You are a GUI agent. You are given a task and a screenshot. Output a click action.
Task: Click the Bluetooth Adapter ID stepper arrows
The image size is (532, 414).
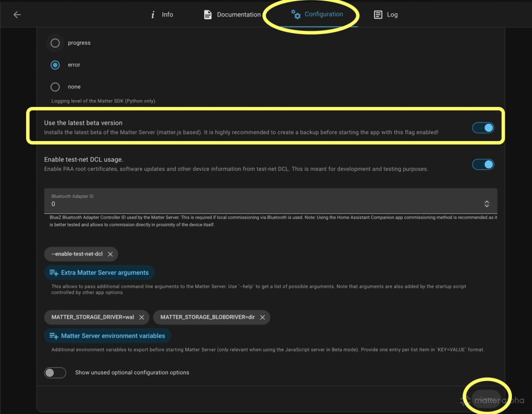pos(487,203)
